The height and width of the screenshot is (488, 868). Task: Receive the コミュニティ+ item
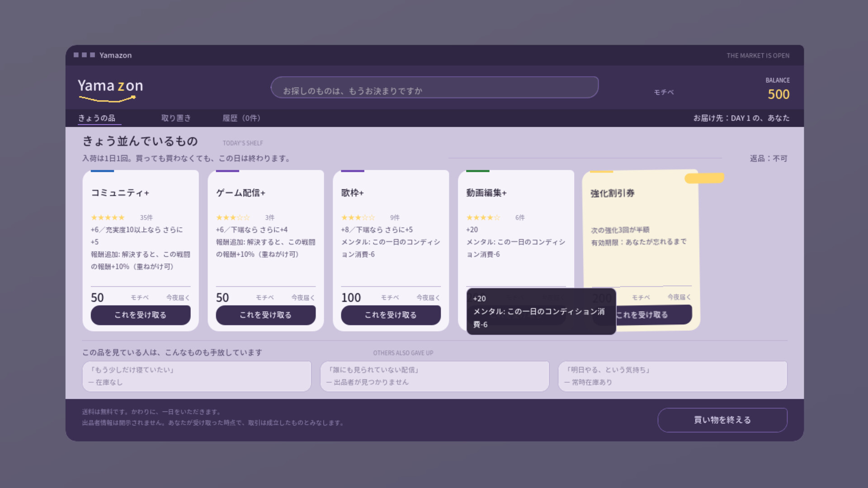pos(141,315)
